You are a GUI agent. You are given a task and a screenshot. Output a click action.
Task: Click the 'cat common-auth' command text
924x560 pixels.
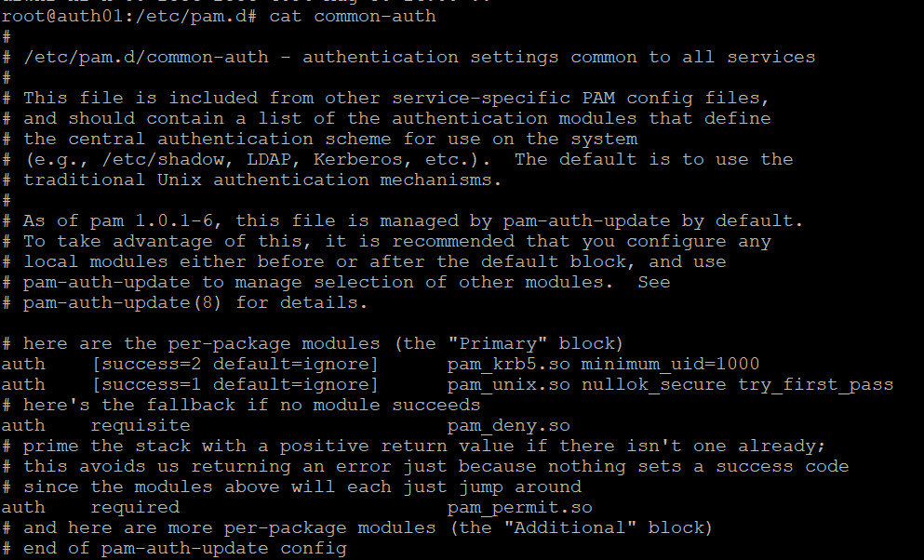[353, 16]
